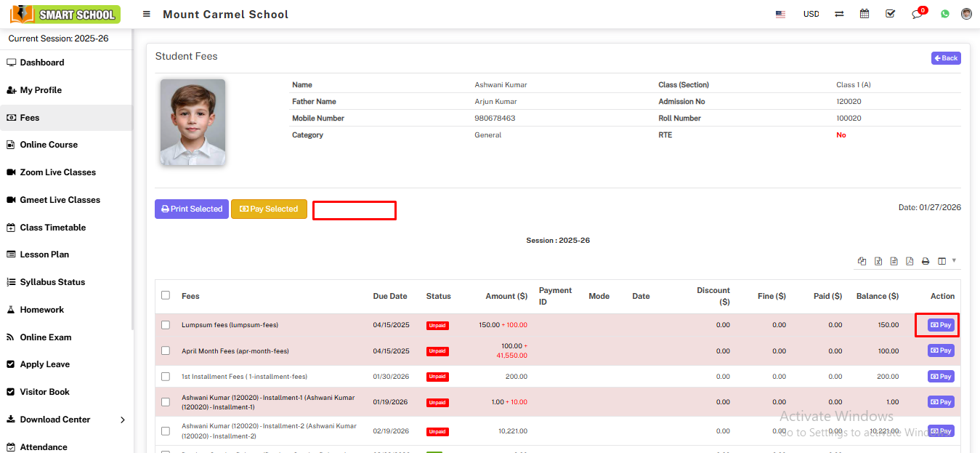The width and height of the screenshot is (980, 453).
Task: Check the April Month Fees row
Action: click(166, 350)
